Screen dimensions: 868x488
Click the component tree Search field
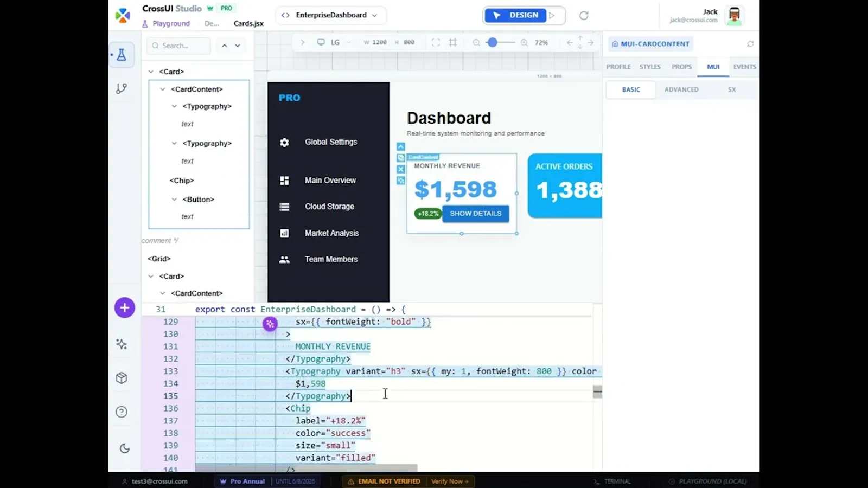[x=178, y=46]
